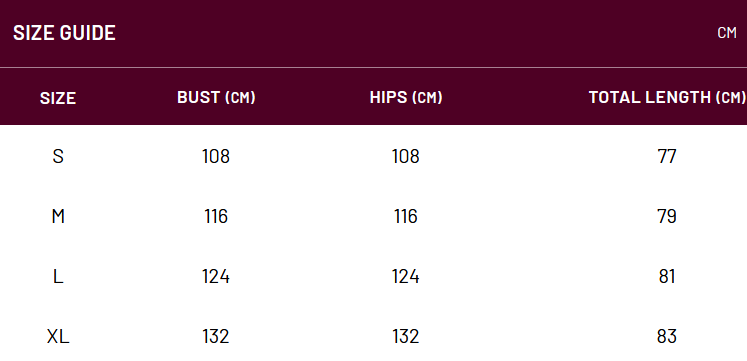This screenshot has height=361, width=747.
Task: Click the CM unit toggle in the header
Action: [727, 32]
